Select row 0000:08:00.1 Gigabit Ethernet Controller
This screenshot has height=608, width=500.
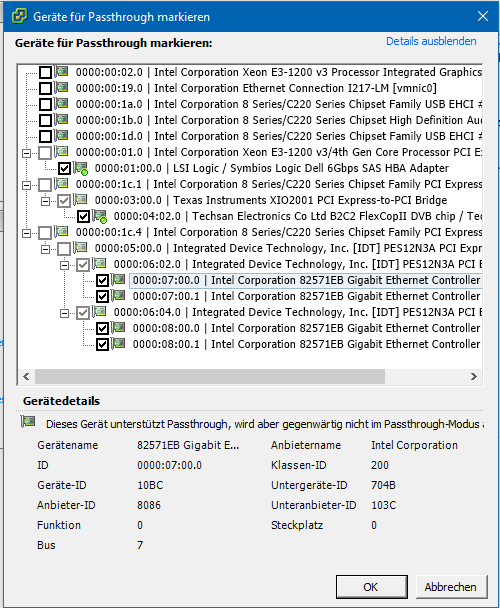click(306, 344)
